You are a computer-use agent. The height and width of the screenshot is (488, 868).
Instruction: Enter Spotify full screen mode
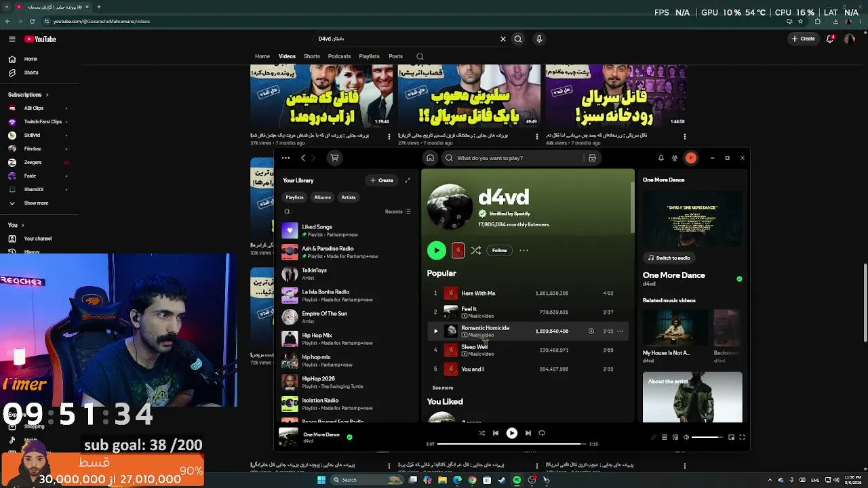pos(742,437)
